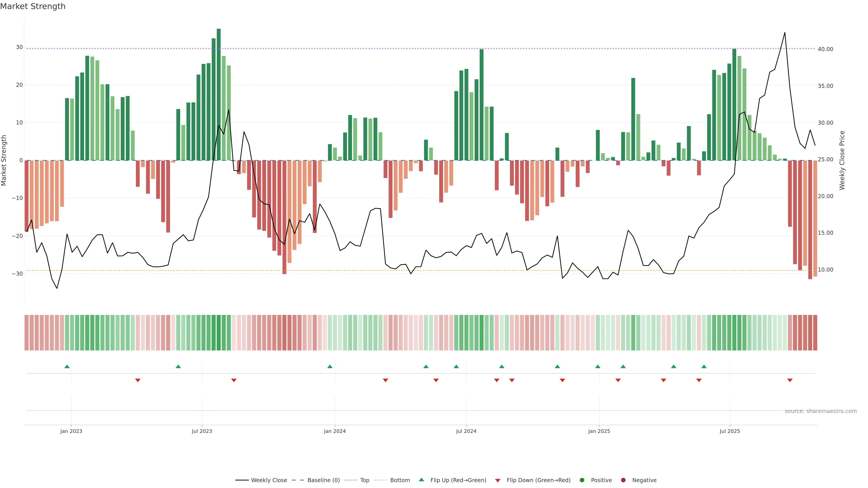Click the tallest green bar of 2023
Screen dimensions: 868x488
click(x=219, y=94)
